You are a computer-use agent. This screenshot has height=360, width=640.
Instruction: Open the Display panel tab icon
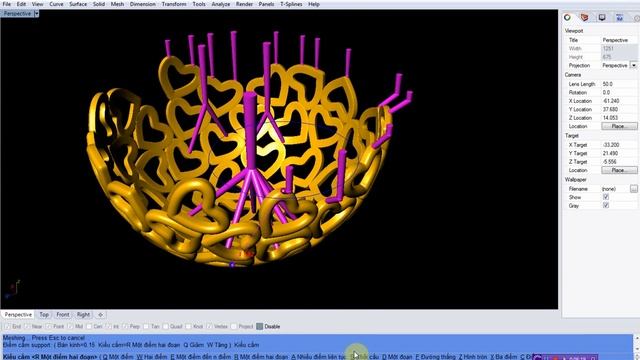click(602, 18)
